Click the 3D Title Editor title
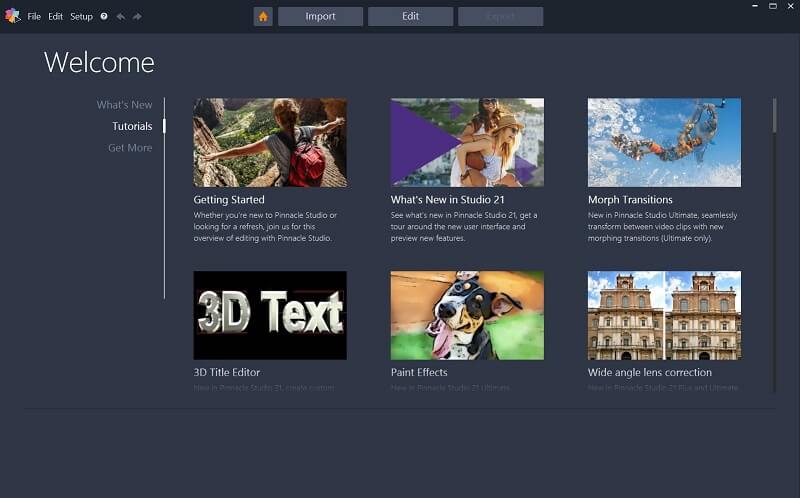The image size is (800, 498). click(x=227, y=372)
